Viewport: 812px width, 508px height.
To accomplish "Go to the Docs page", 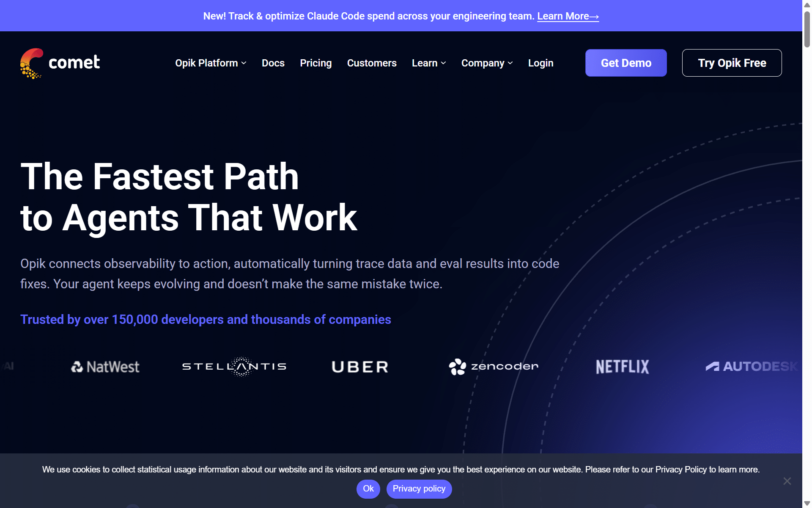I will [x=273, y=63].
